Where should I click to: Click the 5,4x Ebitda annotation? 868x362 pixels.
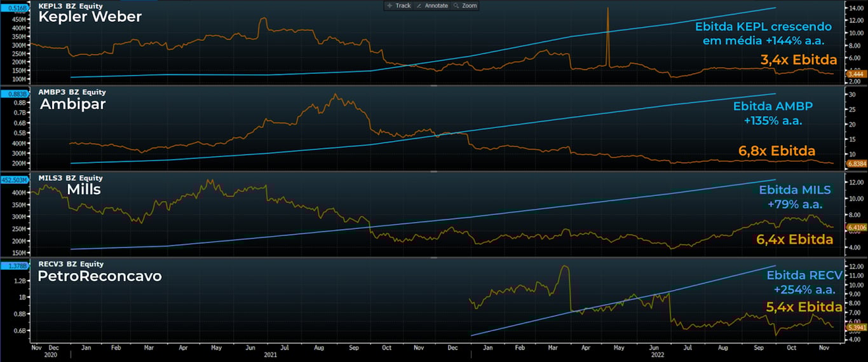click(804, 307)
